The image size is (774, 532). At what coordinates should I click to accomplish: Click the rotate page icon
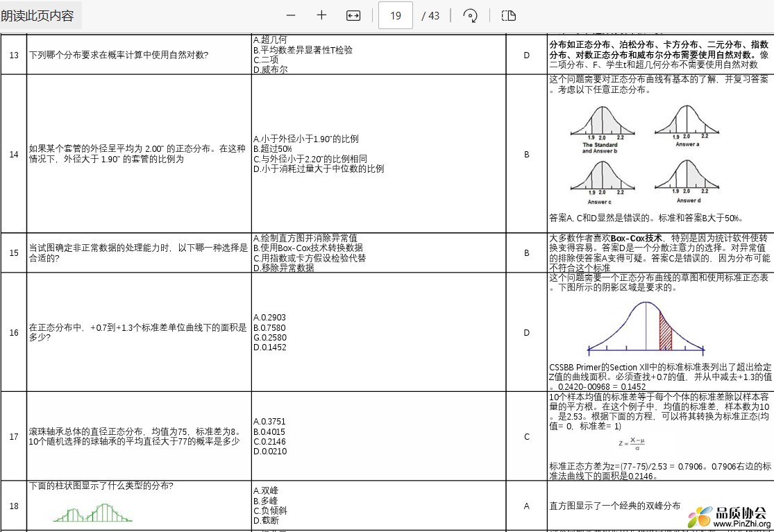pyautogui.click(x=471, y=16)
